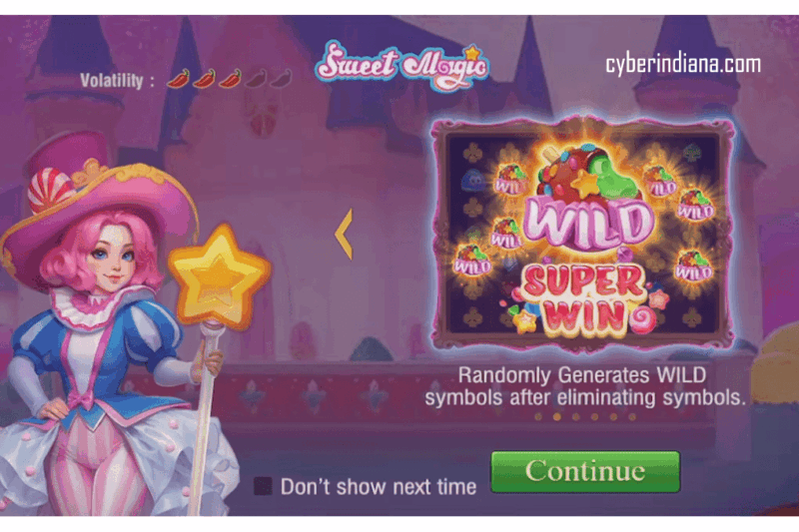Click the fourth dimmed chili volatility icon
The width and height of the screenshot is (799, 532).
point(256,80)
